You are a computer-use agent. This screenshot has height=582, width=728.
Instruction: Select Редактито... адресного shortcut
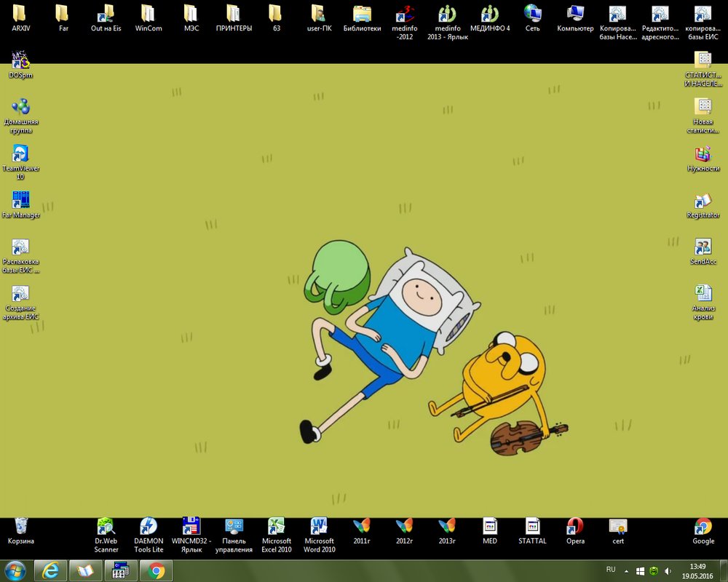point(660,23)
